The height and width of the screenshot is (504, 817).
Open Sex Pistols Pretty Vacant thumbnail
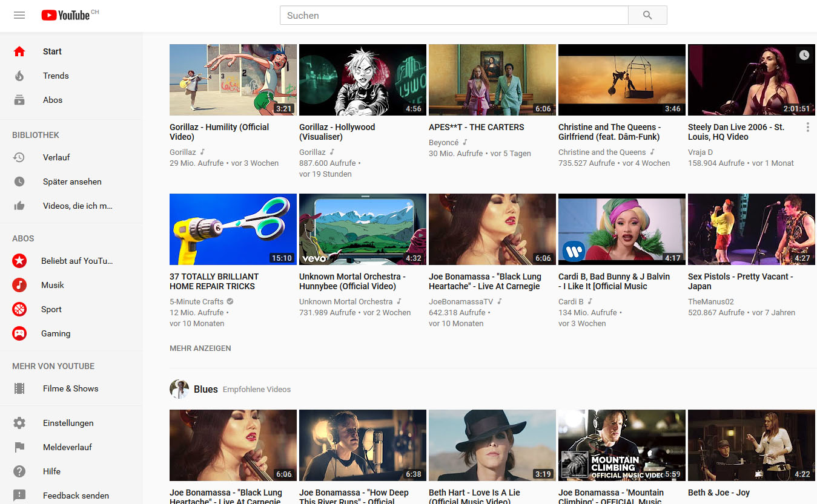click(752, 229)
